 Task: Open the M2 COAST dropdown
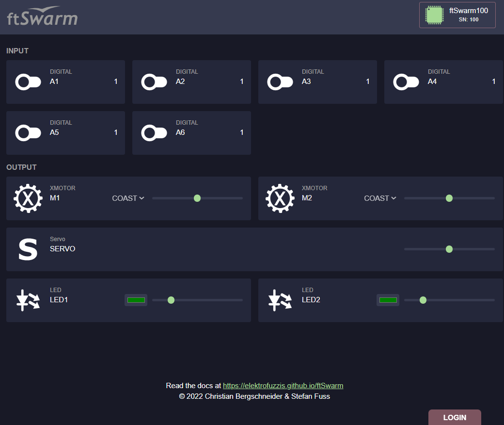tap(379, 198)
